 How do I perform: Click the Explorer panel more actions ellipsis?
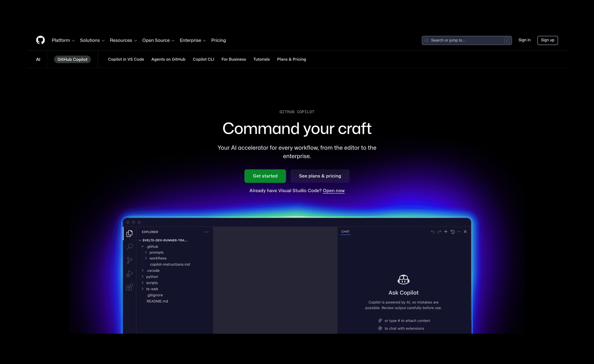point(206,232)
